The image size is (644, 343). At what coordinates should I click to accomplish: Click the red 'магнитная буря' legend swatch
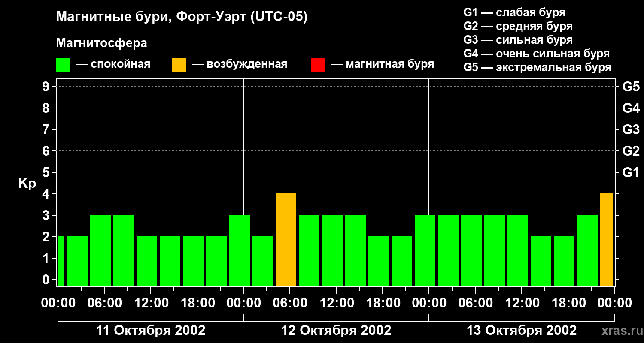tap(318, 65)
